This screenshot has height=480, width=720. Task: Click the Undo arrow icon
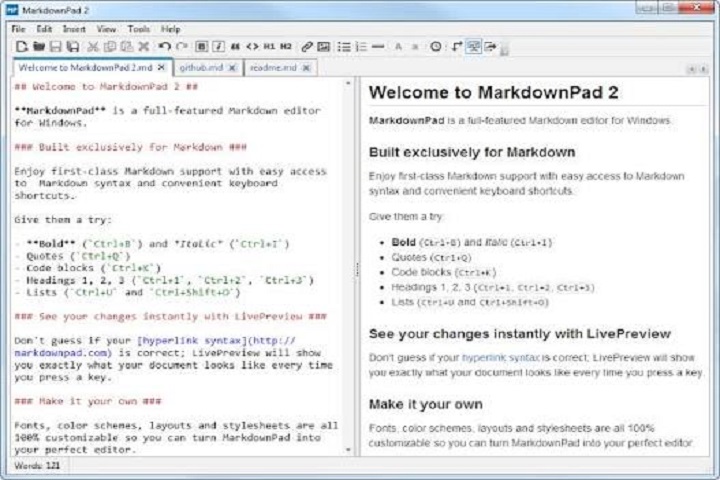[164, 47]
